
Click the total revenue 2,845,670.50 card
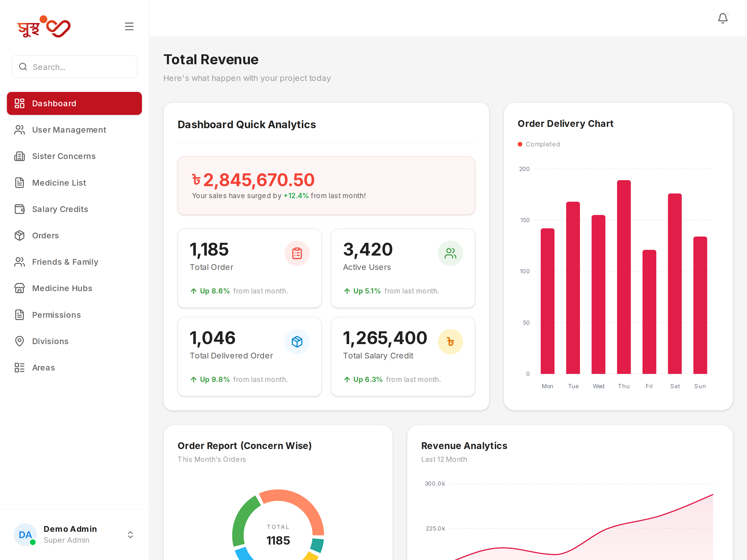[x=326, y=185]
